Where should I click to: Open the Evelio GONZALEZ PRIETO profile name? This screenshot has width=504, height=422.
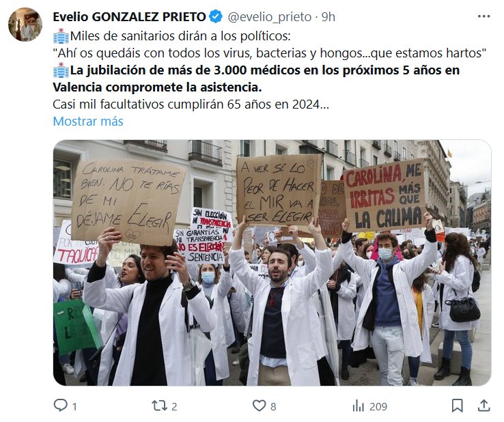point(129,16)
